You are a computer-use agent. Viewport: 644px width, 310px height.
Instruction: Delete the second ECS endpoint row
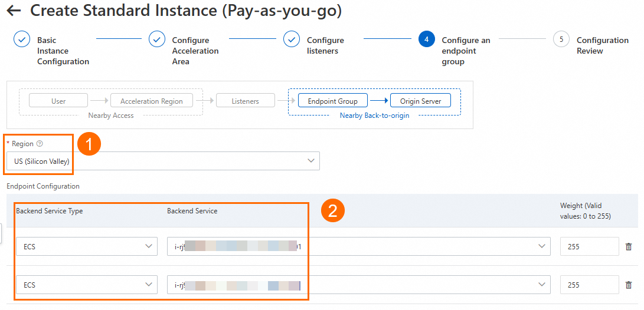tap(629, 285)
